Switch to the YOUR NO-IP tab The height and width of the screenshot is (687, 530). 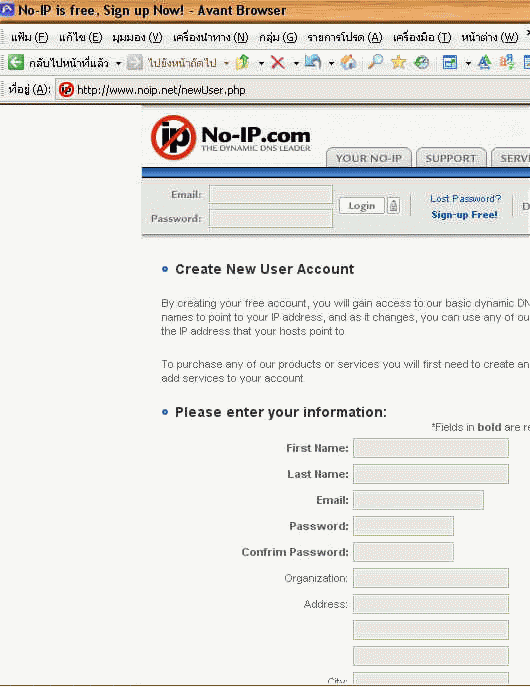(369, 158)
